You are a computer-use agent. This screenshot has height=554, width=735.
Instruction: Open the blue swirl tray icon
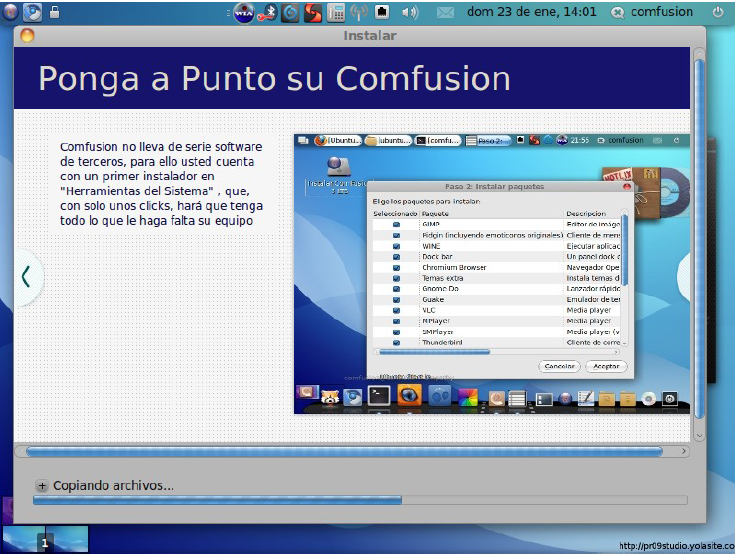point(290,13)
